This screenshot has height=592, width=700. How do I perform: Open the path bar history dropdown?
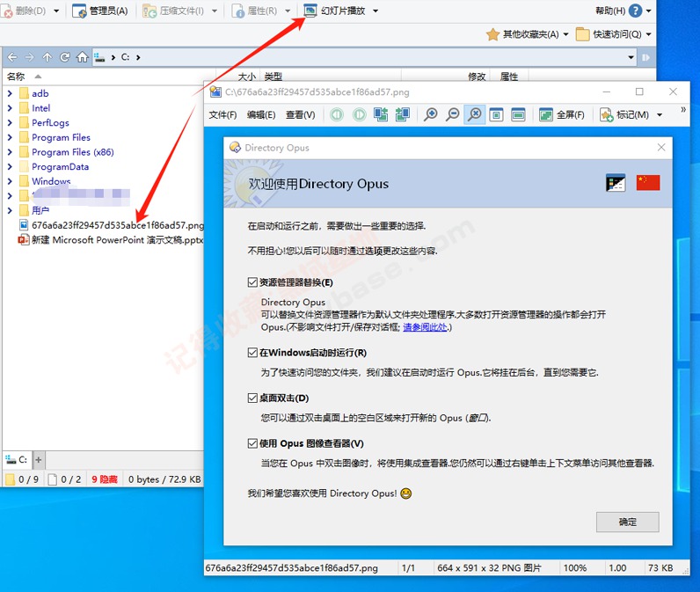(631, 57)
